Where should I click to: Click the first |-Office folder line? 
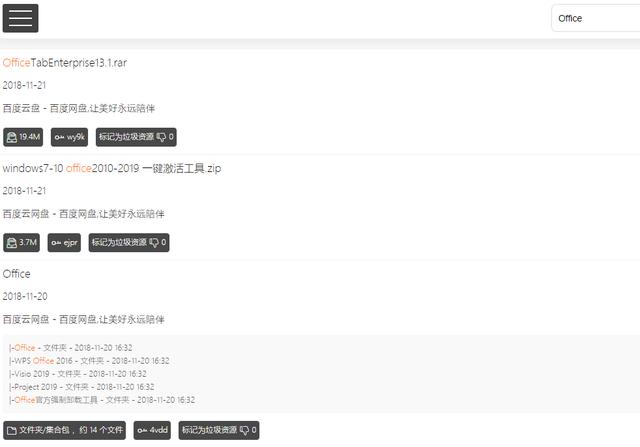[71, 348]
